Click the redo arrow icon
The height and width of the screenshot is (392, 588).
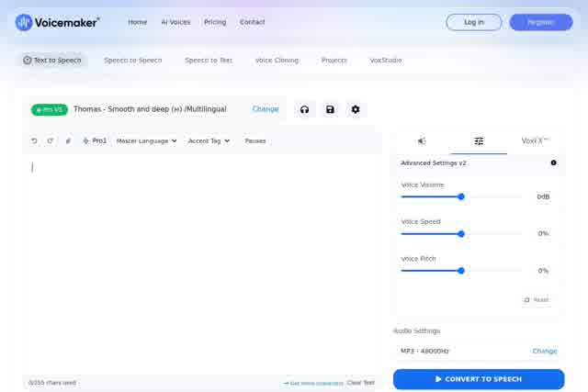[51, 140]
